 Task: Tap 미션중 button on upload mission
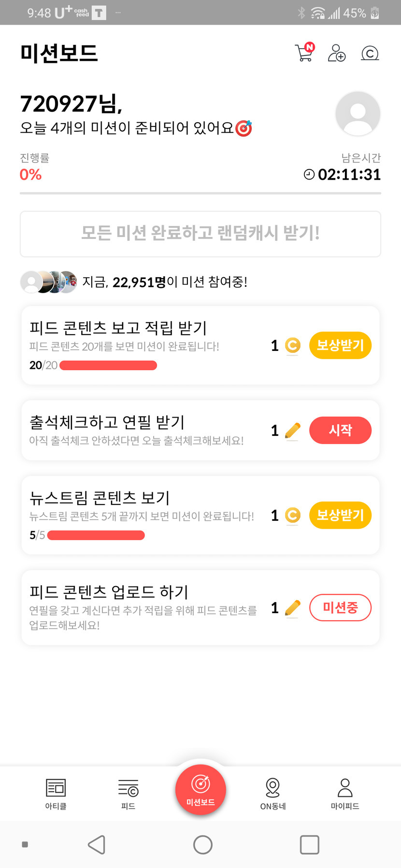pos(340,607)
